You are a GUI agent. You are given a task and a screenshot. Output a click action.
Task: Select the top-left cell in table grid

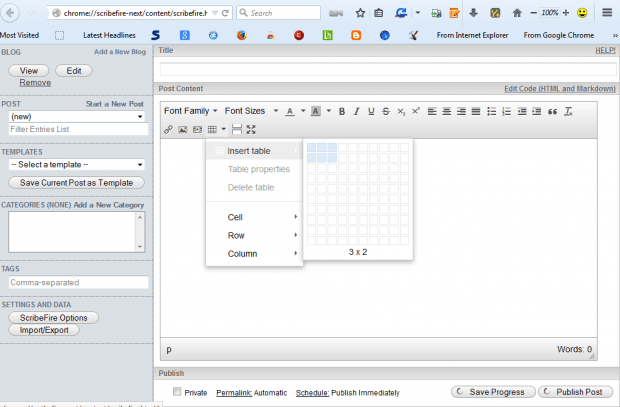[312, 147]
